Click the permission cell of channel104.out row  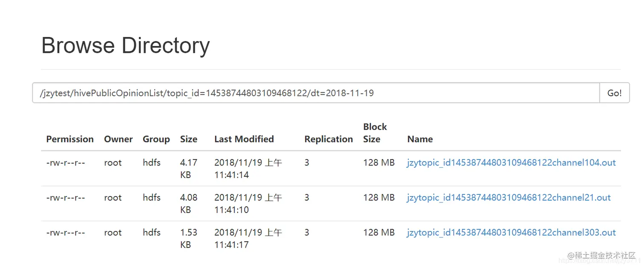[x=66, y=163]
